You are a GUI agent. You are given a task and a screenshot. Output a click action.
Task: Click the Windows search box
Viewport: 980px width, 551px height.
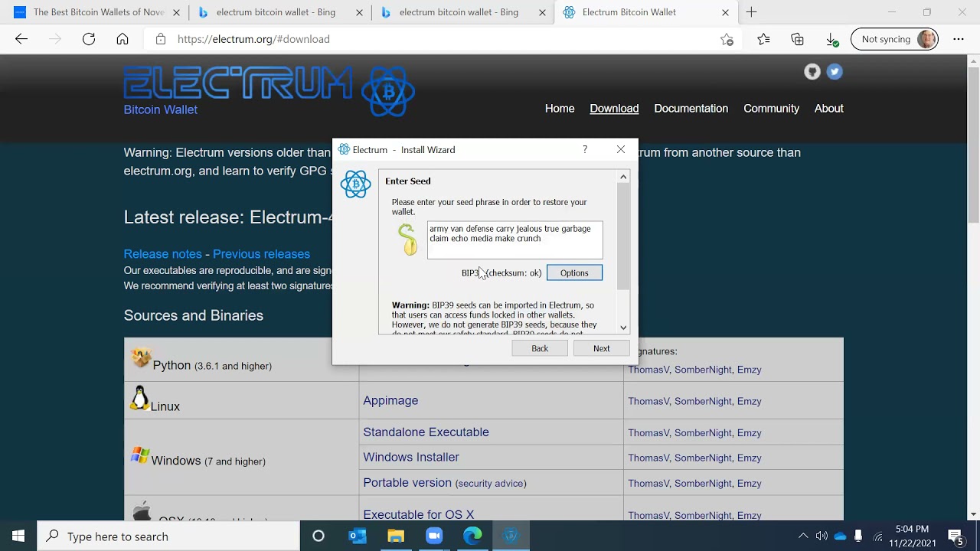pos(168,536)
